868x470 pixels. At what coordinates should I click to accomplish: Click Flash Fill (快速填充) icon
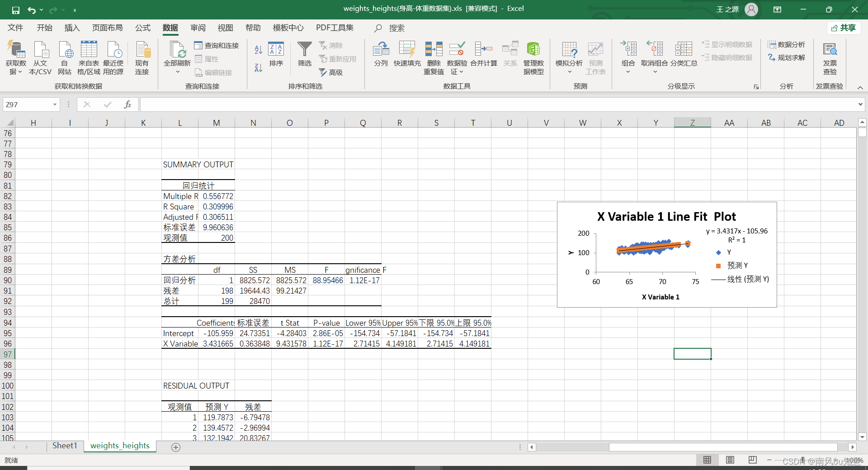407,54
